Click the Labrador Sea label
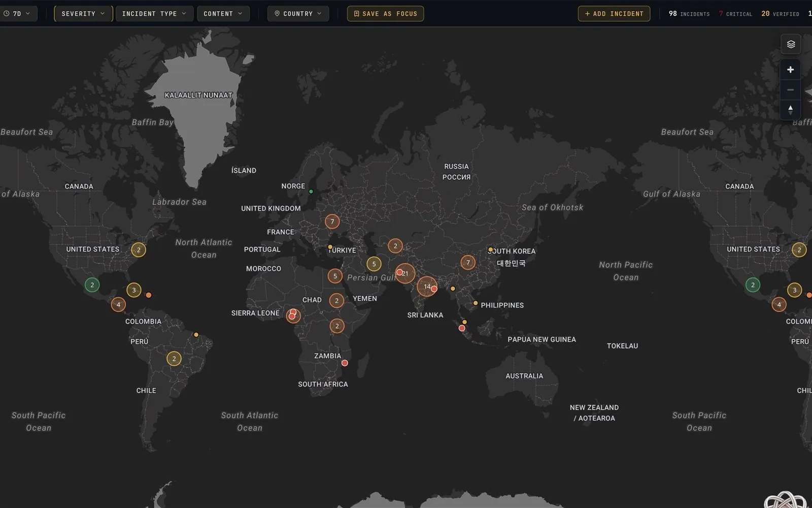This screenshot has width=812, height=508. click(179, 202)
